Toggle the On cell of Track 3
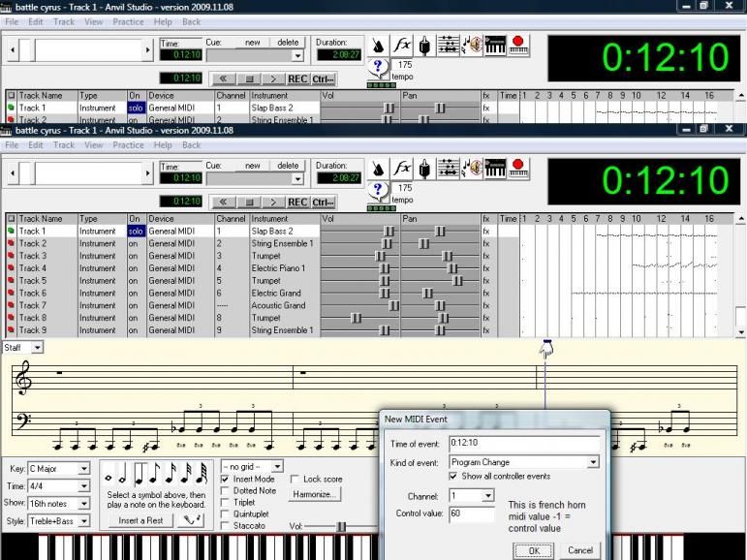 [x=136, y=256]
